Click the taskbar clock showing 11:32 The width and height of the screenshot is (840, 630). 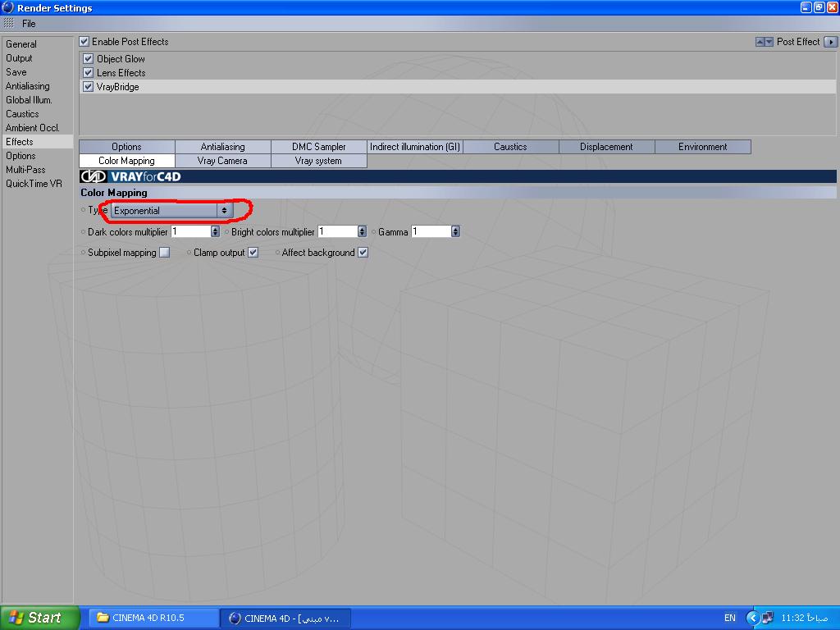click(x=805, y=618)
